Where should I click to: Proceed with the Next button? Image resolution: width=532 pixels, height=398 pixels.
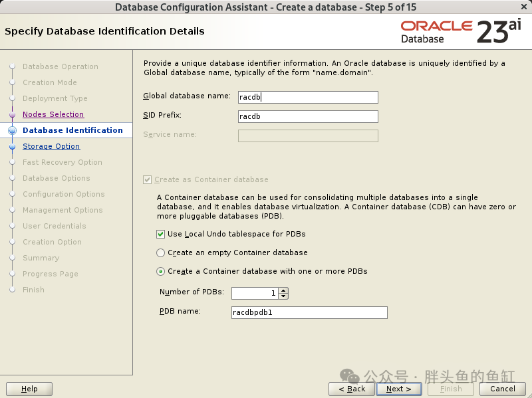[x=398, y=389]
